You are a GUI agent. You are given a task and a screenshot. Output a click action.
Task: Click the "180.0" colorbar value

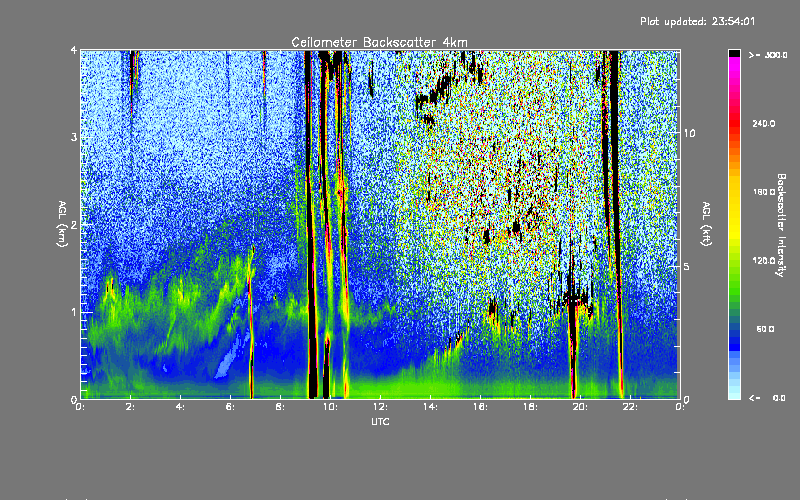[764, 192]
